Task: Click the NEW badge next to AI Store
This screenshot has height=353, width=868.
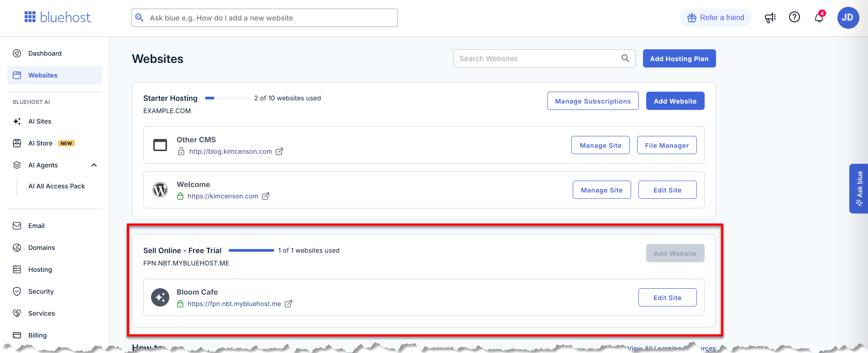Action: tap(66, 143)
